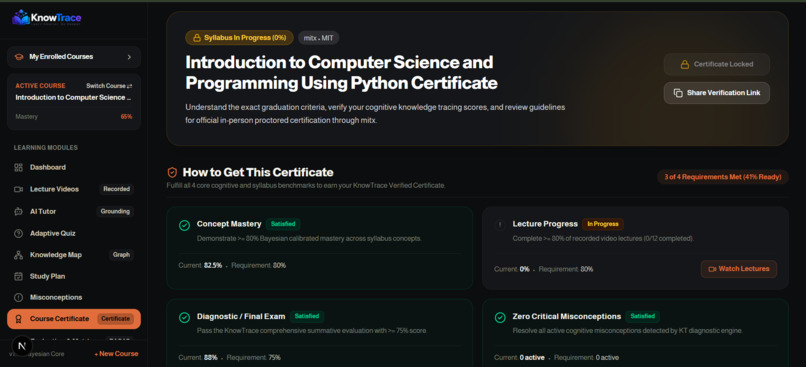Click the Course Certificate ribbon icon
This screenshot has height=367, width=806.
[19, 319]
